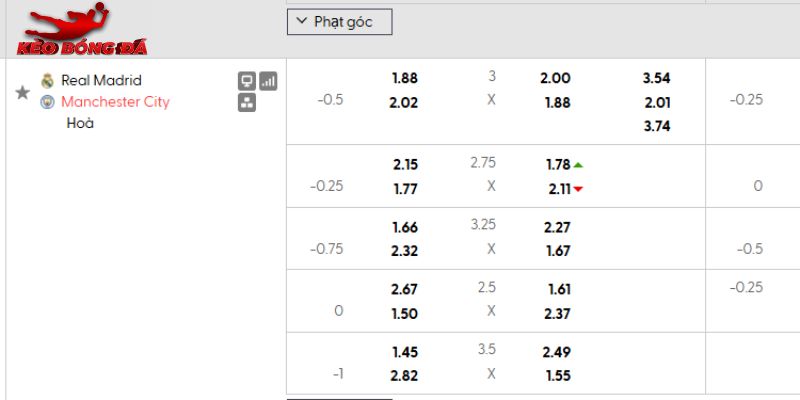Select the Hoà draw label
Viewport: 800px width, 400px height.
click(x=80, y=124)
